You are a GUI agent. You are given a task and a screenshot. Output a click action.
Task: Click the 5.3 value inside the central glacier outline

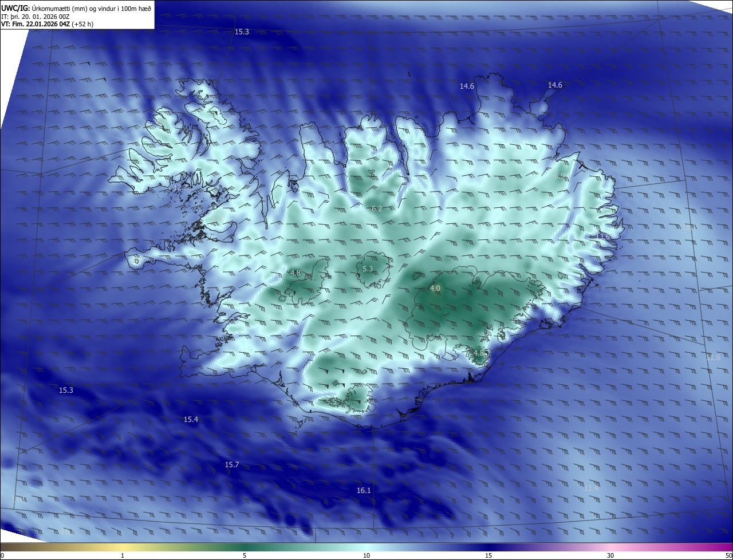[x=368, y=269]
